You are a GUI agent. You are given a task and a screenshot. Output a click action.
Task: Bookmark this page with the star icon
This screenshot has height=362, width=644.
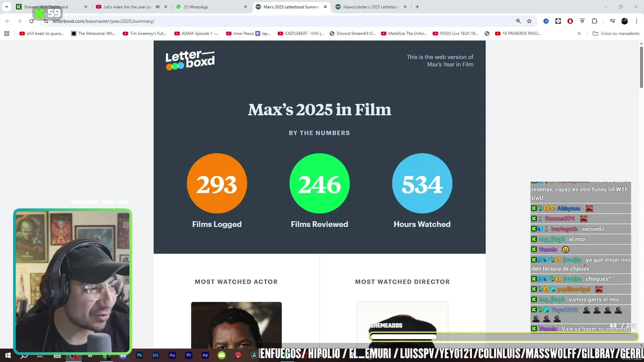(529, 21)
